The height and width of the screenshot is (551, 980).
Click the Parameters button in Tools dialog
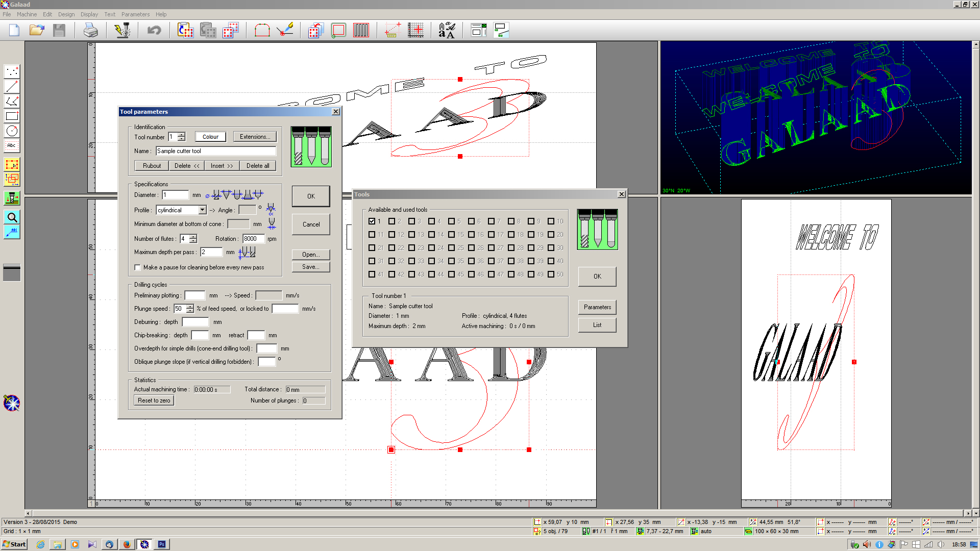(x=597, y=307)
